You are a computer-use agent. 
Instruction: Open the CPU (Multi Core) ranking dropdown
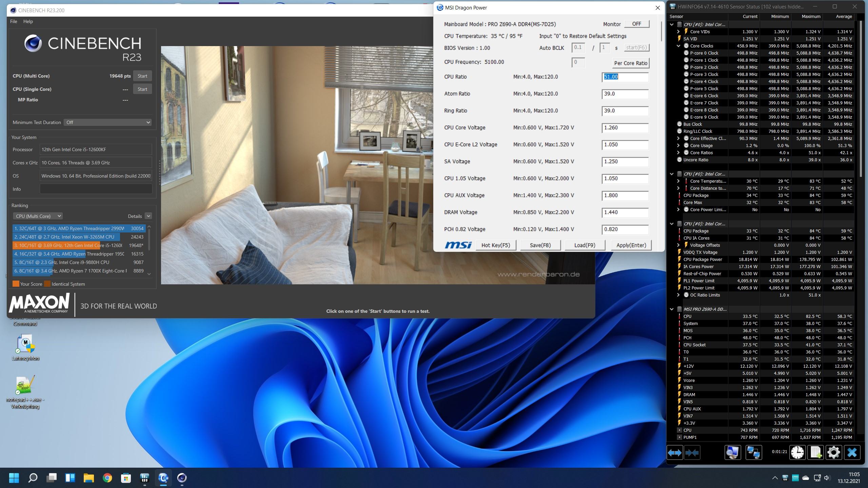pyautogui.click(x=38, y=216)
